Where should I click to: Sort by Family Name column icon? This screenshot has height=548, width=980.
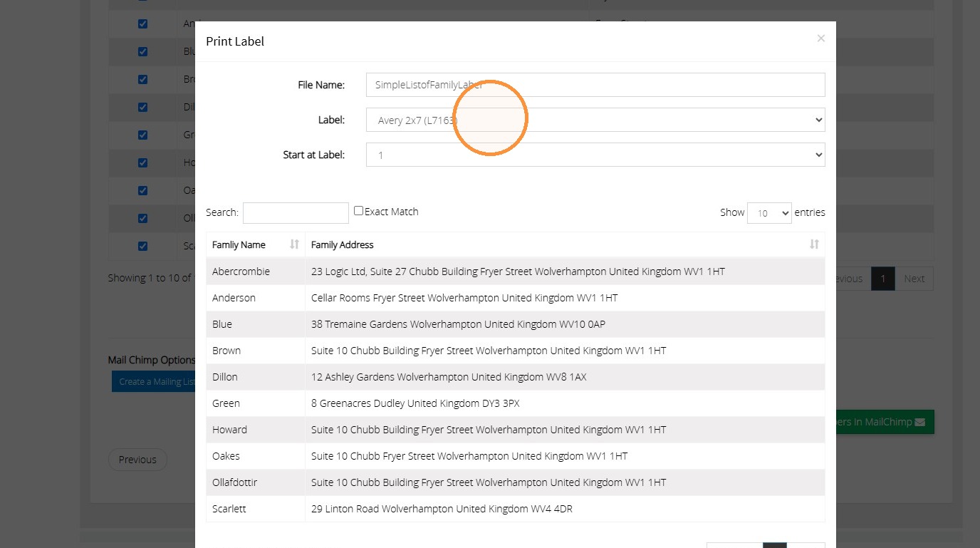pyautogui.click(x=294, y=244)
